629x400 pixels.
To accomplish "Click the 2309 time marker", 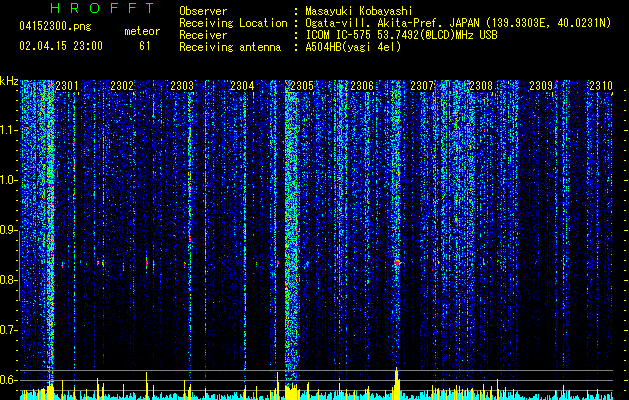I will pos(541,86).
